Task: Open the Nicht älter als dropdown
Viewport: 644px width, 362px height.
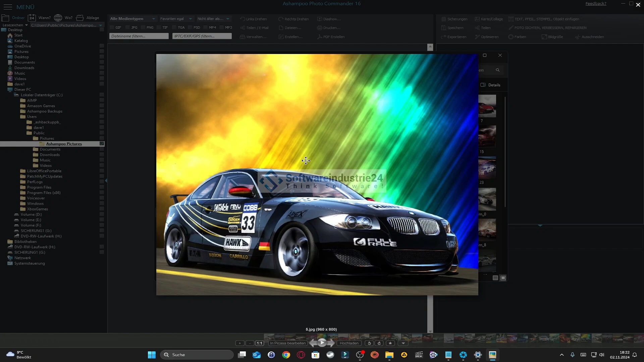Action: click(213, 19)
